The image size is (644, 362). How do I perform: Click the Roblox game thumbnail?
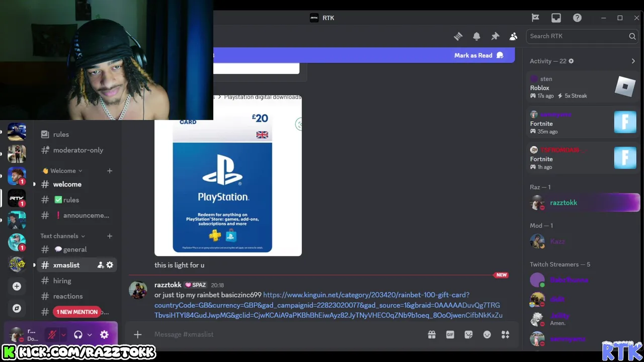(x=625, y=86)
